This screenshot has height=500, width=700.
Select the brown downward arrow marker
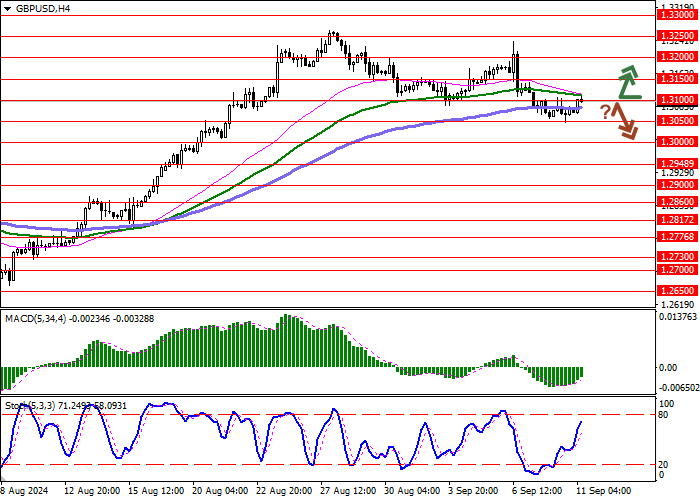[x=625, y=121]
